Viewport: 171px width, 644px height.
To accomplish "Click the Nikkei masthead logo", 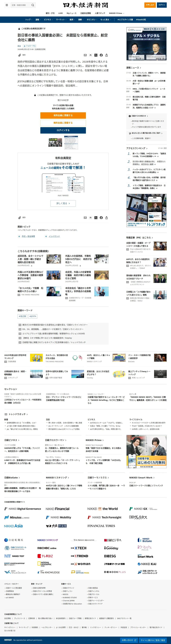I will 85,5.
